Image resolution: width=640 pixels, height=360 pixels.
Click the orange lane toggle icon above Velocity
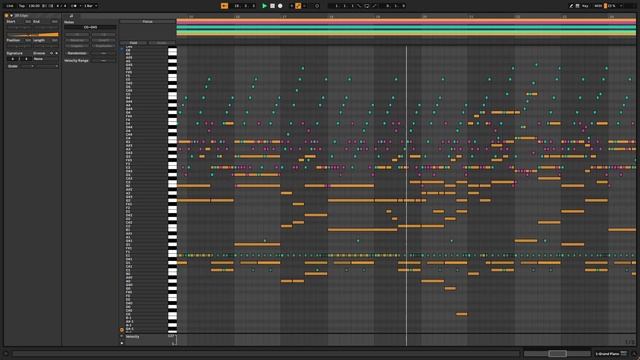tap(122, 330)
